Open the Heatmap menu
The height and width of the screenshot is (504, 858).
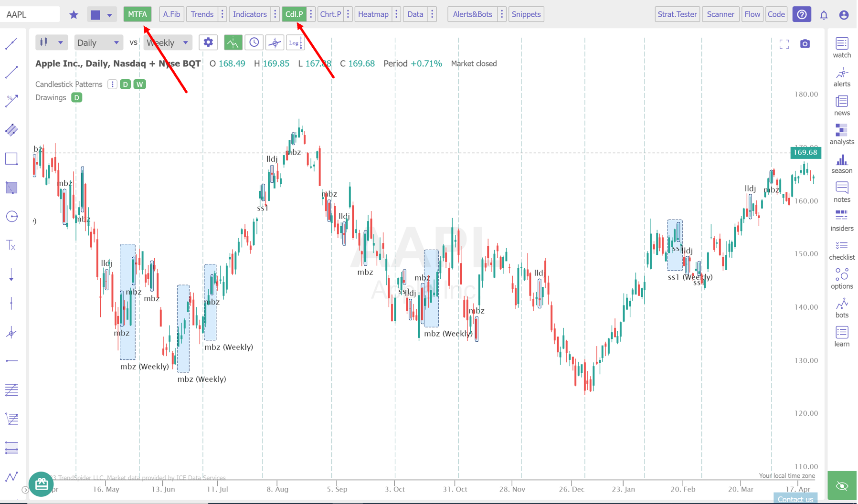tap(373, 14)
